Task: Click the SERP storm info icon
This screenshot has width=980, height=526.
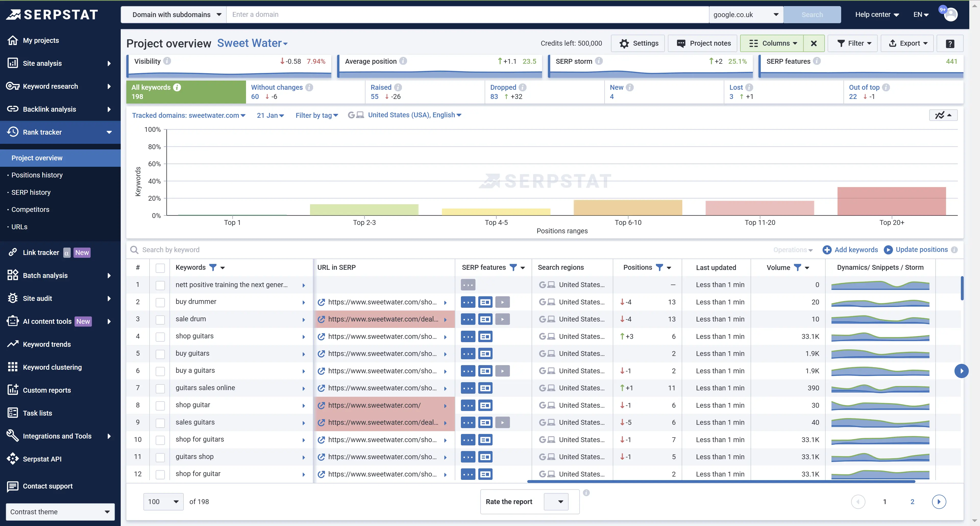Action: [x=599, y=61]
